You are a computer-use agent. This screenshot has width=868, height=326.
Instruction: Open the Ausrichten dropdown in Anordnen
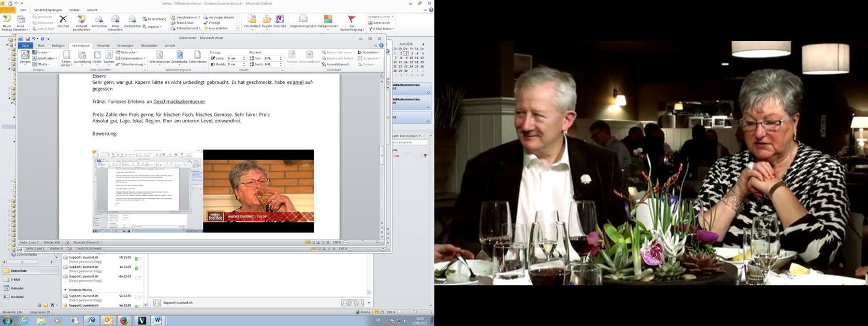369,52
